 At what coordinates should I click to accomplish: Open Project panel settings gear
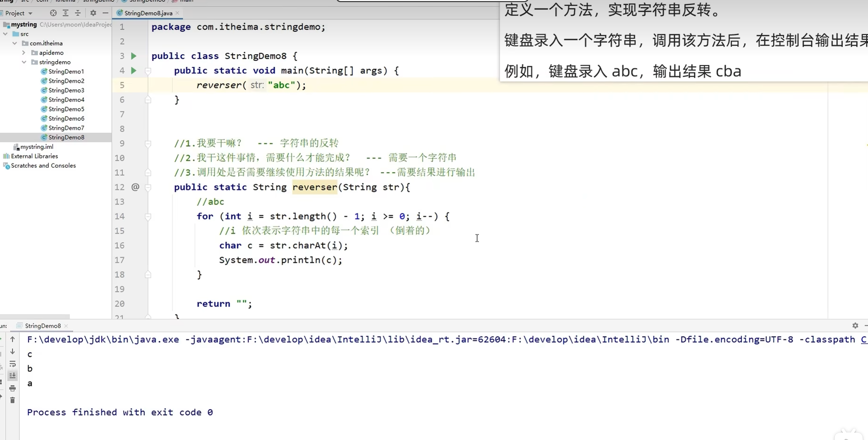pos(93,13)
